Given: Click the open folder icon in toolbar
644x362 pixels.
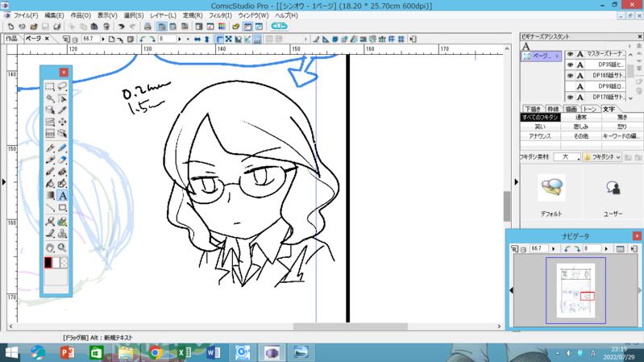Looking at the screenshot, I should tap(34, 27).
